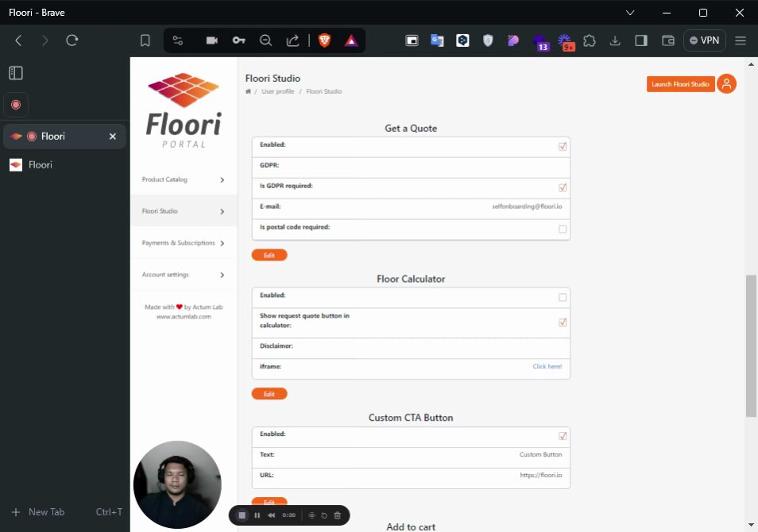This screenshot has width=758, height=532.
Task: Click the share page icon
Action: [x=292, y=40]
